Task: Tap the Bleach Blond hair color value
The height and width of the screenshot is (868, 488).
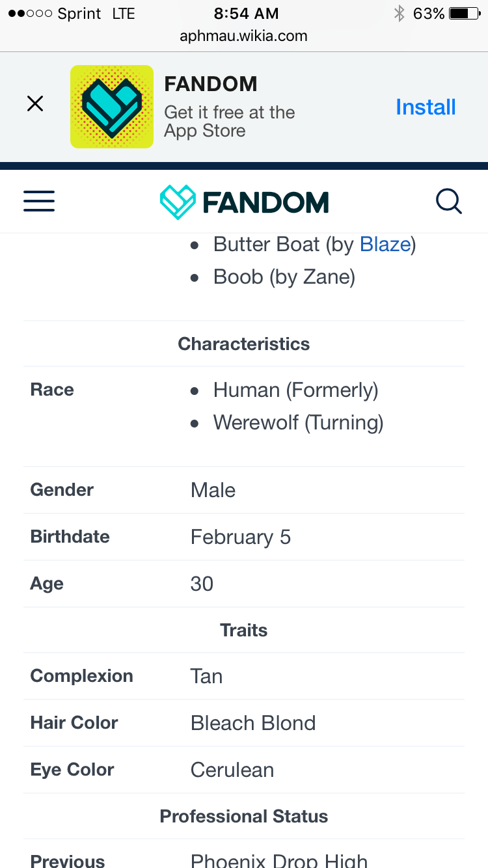Action: tap(253, 723)
